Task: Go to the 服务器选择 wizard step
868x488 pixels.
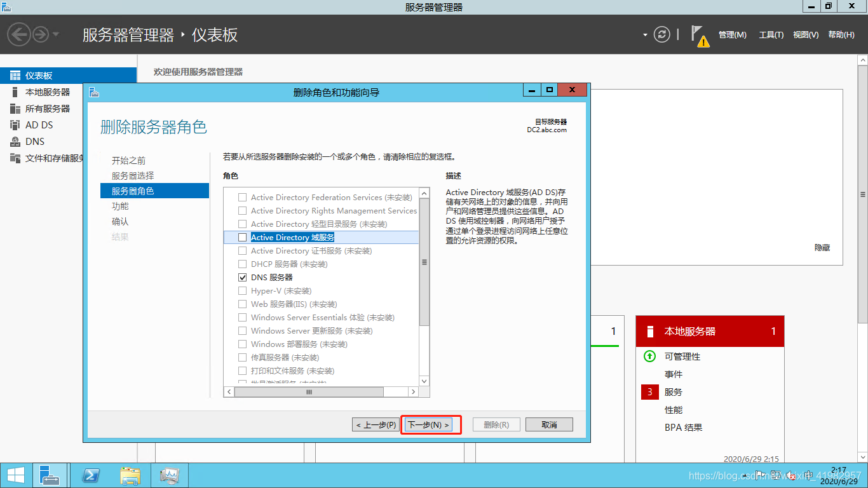Action: 133,176
